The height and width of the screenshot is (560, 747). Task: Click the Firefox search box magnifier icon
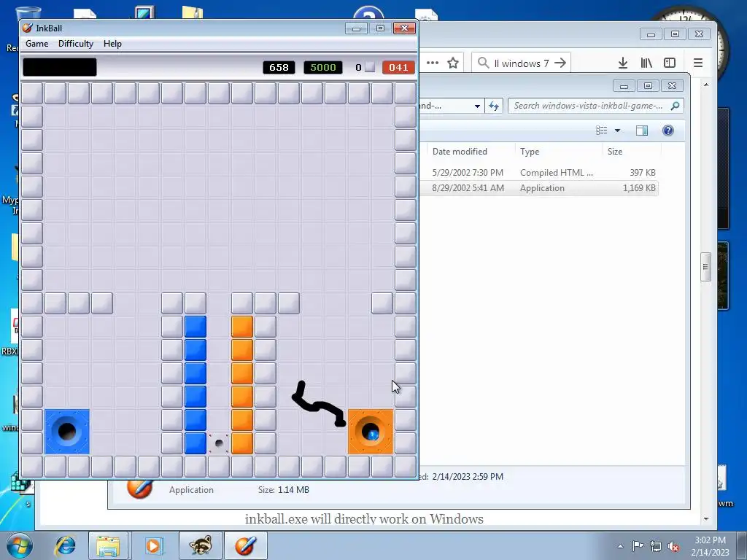[x=483, y=63]
